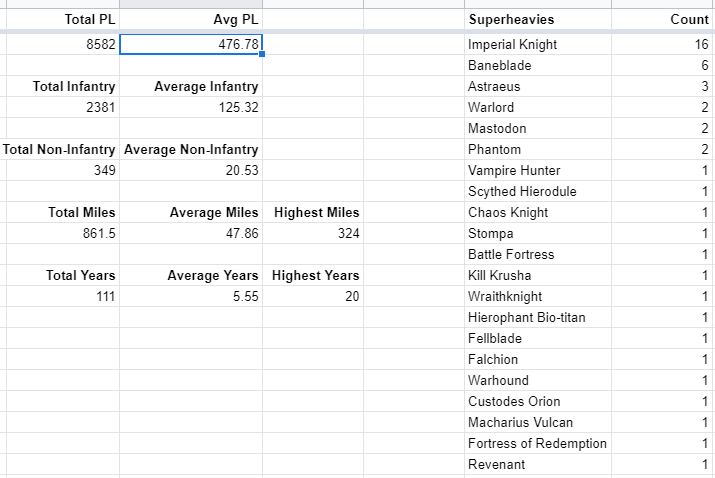Select the Superheavies header cell
715x478 pixels.
(x=538, y=19)
